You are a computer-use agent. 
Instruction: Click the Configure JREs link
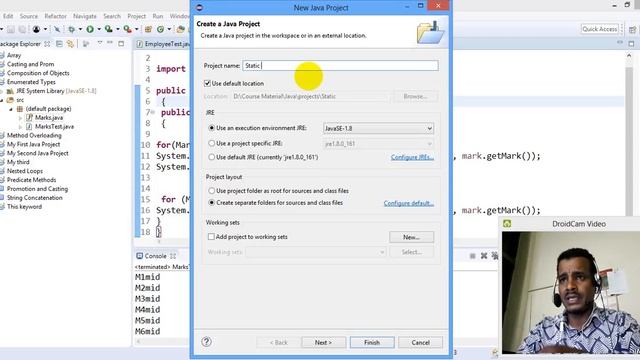pyautogui.click(x=412, y=157)
